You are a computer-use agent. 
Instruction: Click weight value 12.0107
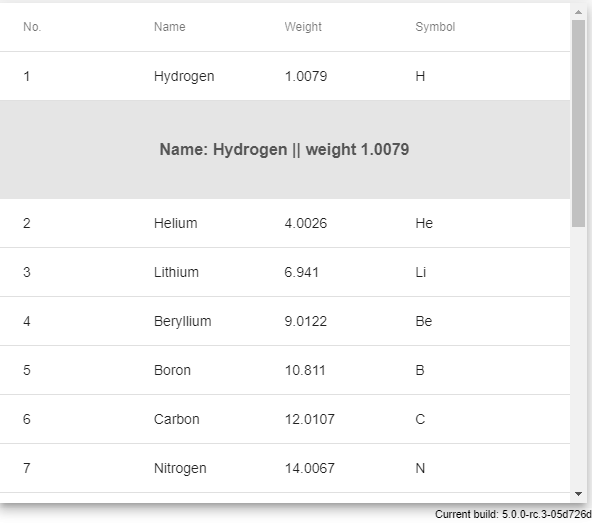point(310,419)
